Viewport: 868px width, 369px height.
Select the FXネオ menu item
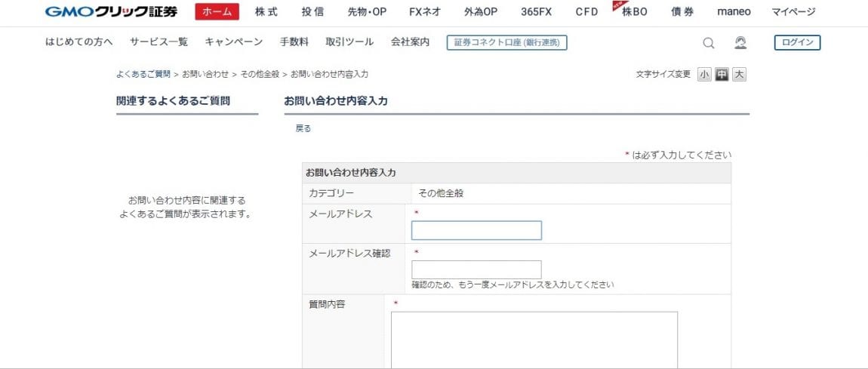pyautogui.click(x=425, y=12)
